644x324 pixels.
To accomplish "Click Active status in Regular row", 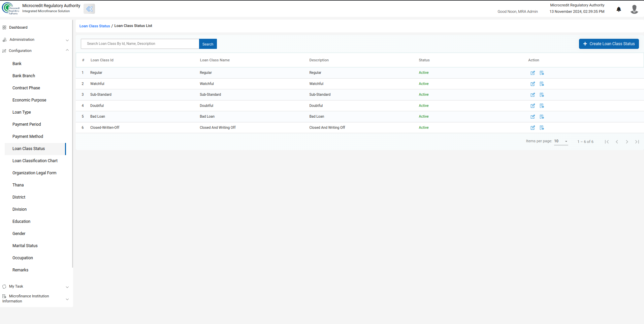I will coord(424,73).
